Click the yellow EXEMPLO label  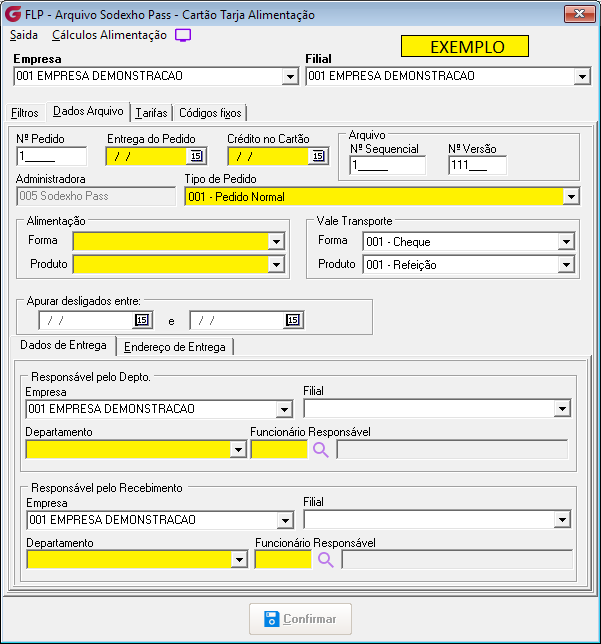(x=465, y=46)
